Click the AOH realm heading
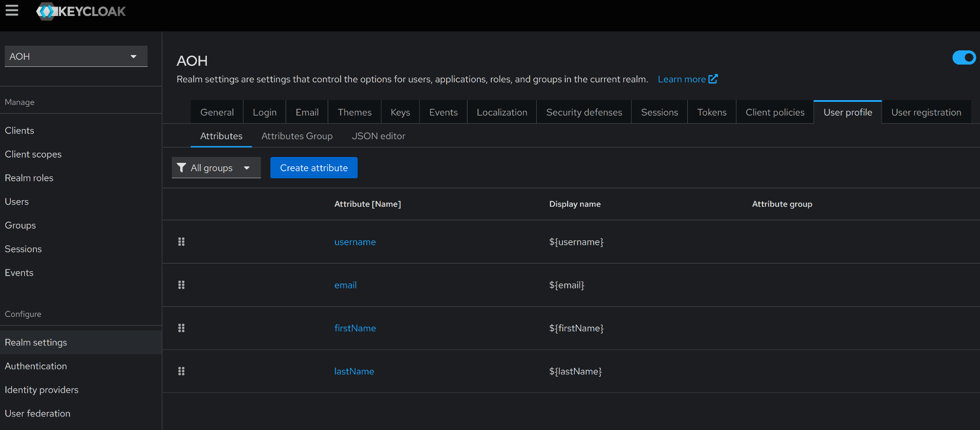Screen dimensions: 980x430 [192, 61]
